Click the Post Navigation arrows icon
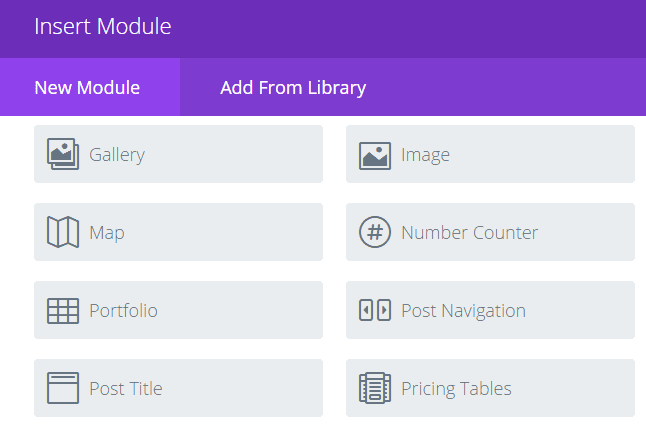The height and width of the screenshot is (426, 646). [374, 310]
